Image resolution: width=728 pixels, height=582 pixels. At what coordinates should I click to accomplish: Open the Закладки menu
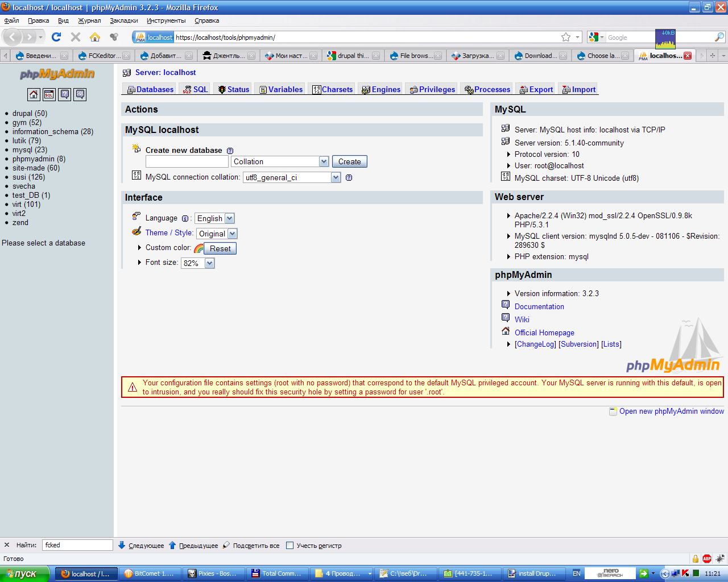click(x=124, y=20)
